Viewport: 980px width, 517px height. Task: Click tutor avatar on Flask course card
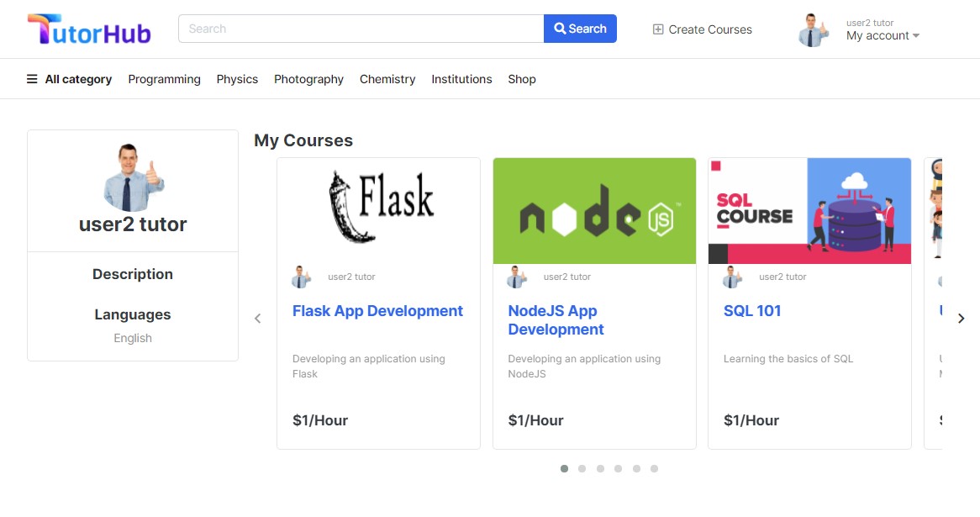[301, 277]
